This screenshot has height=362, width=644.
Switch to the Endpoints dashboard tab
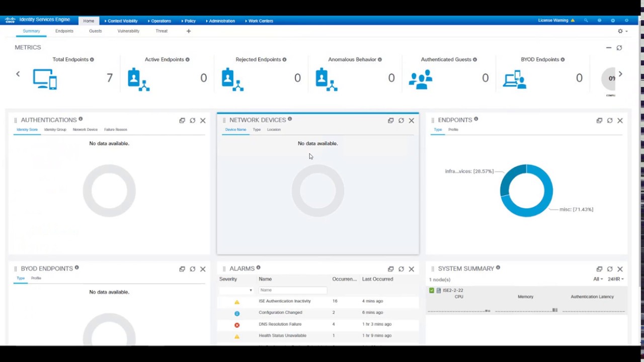pyautogui.click(x=64, y=31)
